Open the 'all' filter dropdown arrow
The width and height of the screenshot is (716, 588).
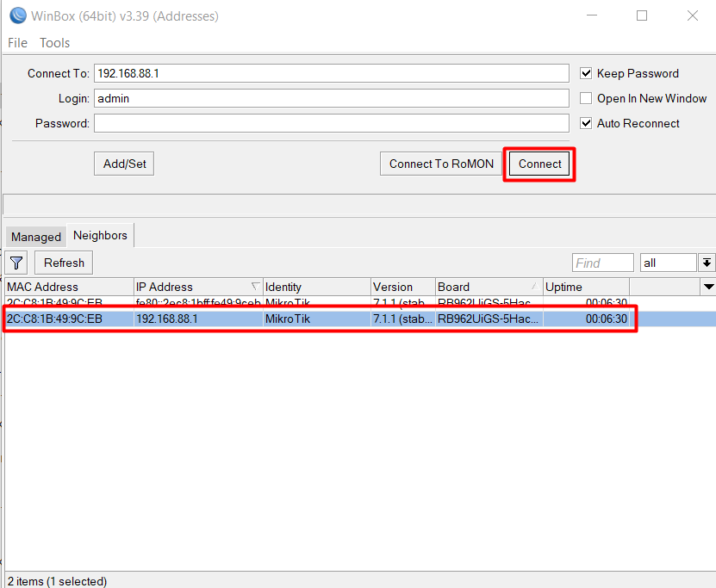coord(707,263)
